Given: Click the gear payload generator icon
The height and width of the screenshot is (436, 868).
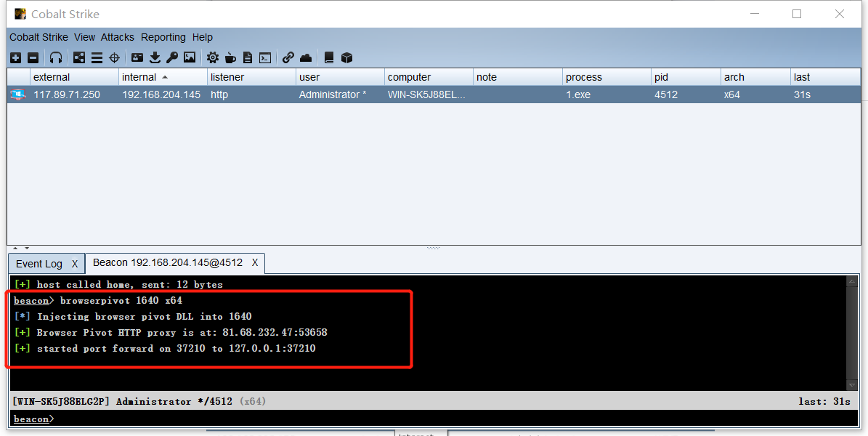Looking at the screenshot, I should point(213,57).
